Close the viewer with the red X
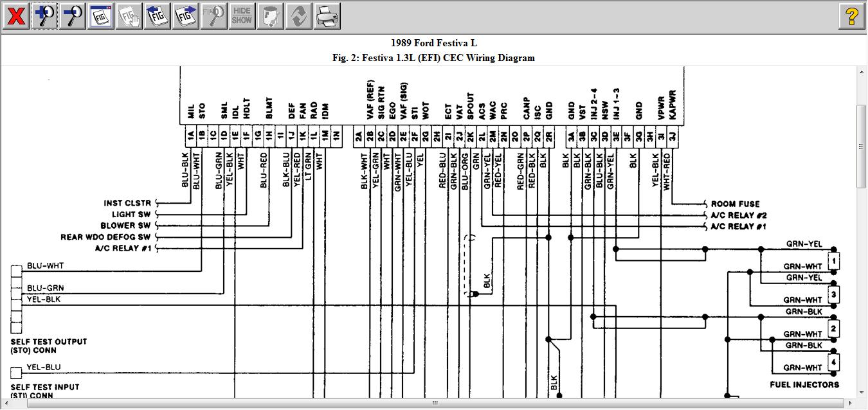868x410 pixels. click(x=15, y=15)
